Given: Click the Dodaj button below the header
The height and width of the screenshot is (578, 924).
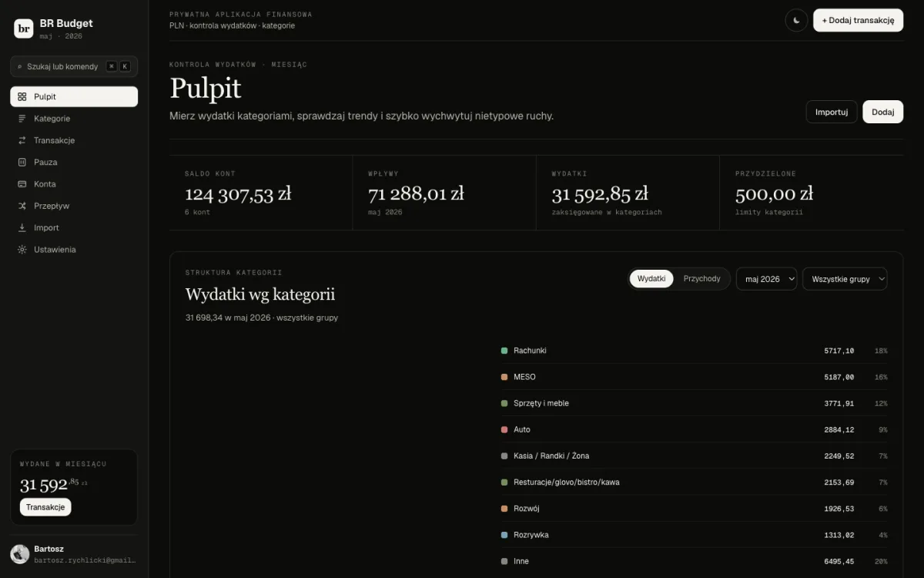Looking at the screenshot, I should (x=882, y=112).
